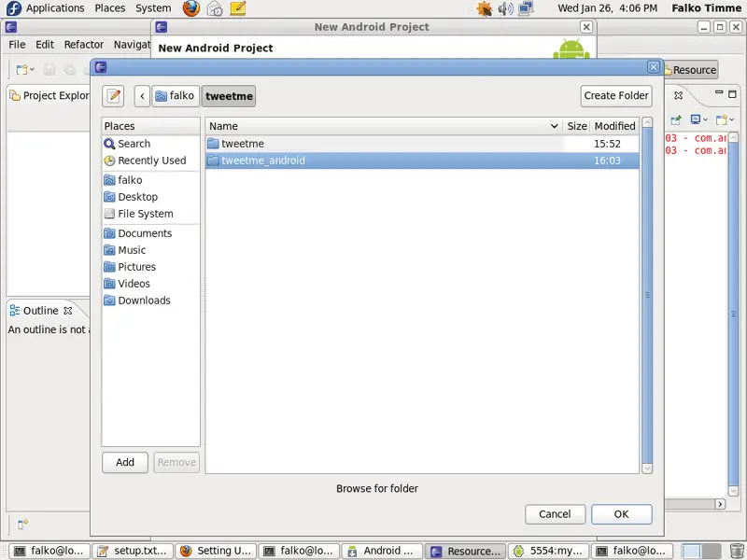747x560 pixels.
Task: Cancel the Browse for folder dialog
Action: [x=555, y=514]
